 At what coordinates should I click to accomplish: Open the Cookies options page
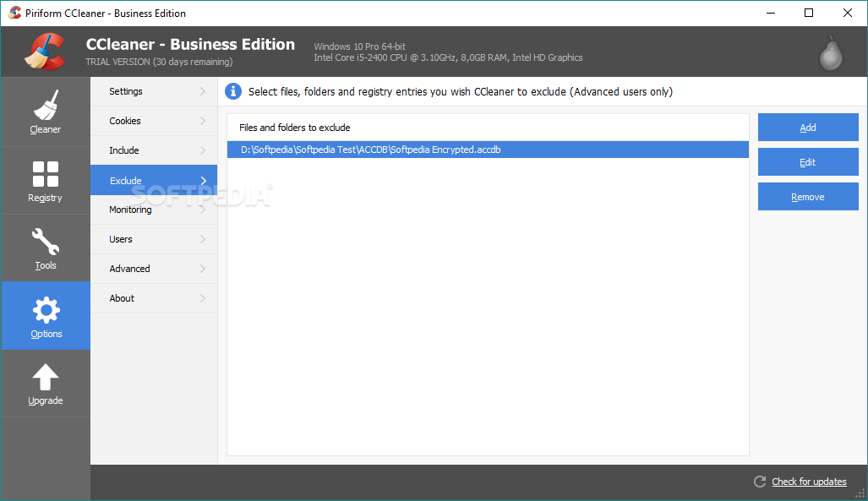pos(154,121)
